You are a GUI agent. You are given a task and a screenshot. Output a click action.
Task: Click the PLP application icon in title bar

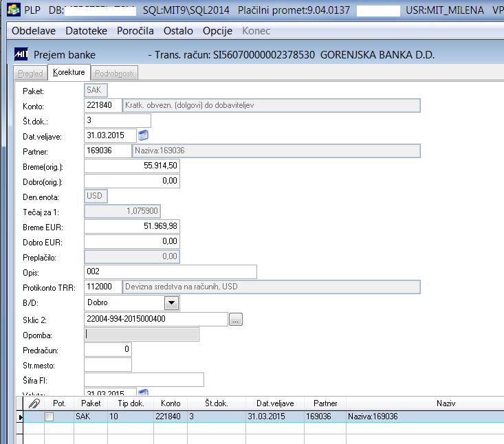pyautogui.click(x=14, y=10)
